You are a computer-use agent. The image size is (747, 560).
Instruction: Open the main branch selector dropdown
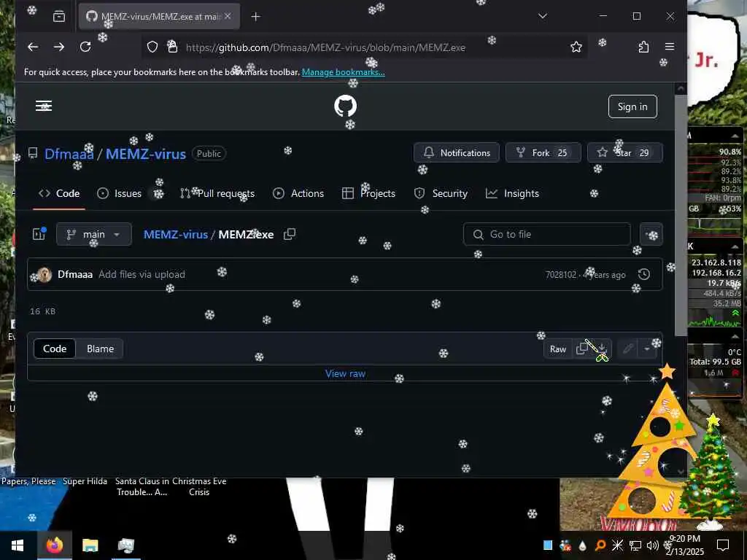pyautogui.click(x=94, y=234)
